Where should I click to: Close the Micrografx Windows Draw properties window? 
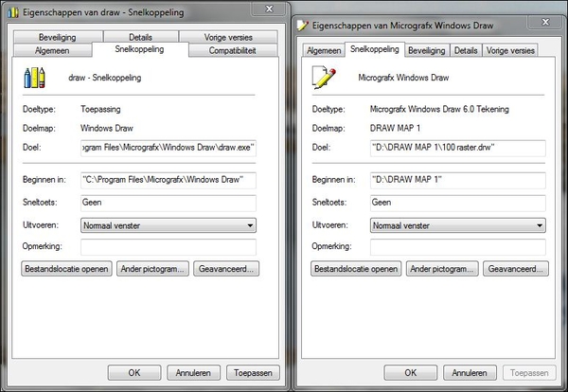coord(545,22)
